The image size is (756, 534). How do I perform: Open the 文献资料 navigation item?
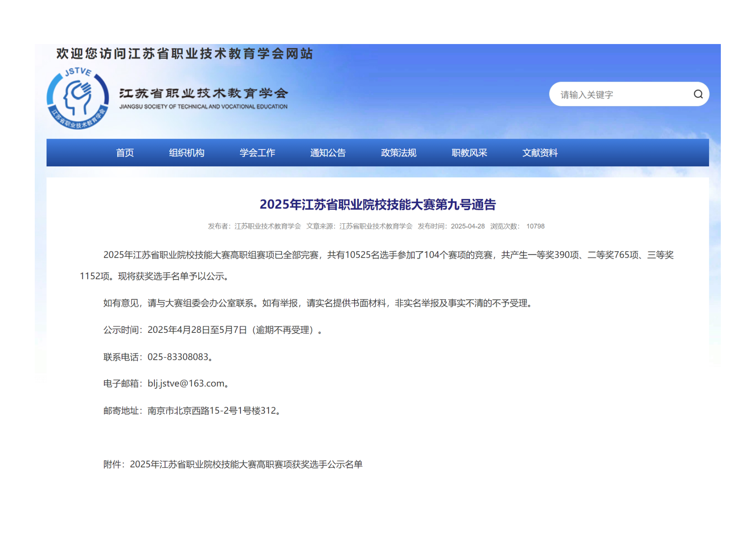540,153
